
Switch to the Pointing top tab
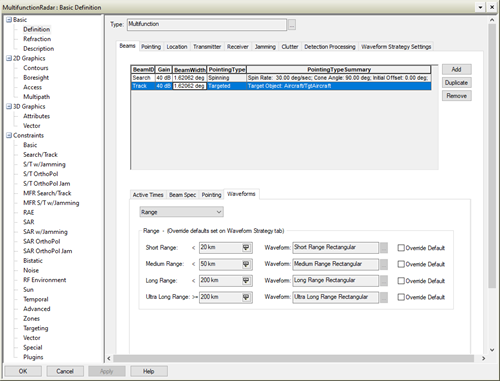pyautogui.click(x=151, y=47)
